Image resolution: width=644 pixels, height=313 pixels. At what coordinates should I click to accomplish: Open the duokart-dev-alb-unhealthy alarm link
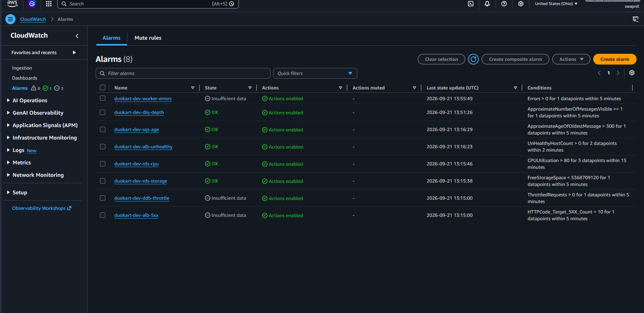[143, 147]
